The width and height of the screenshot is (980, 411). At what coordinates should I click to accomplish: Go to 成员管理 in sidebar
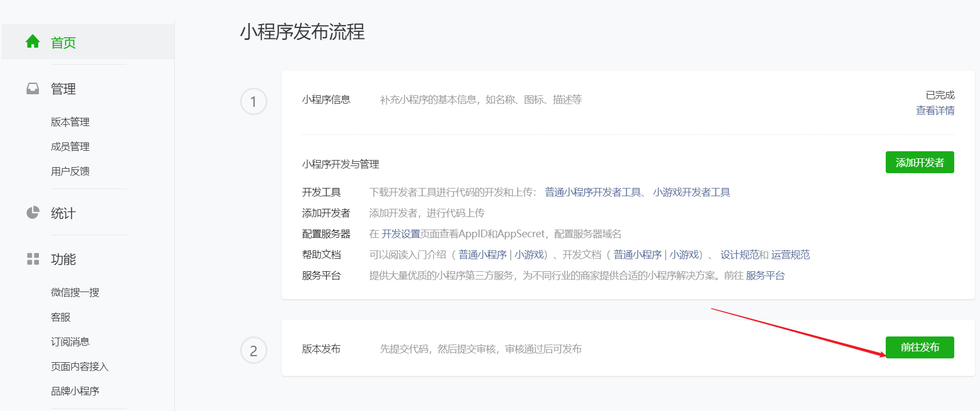point(70,146)
